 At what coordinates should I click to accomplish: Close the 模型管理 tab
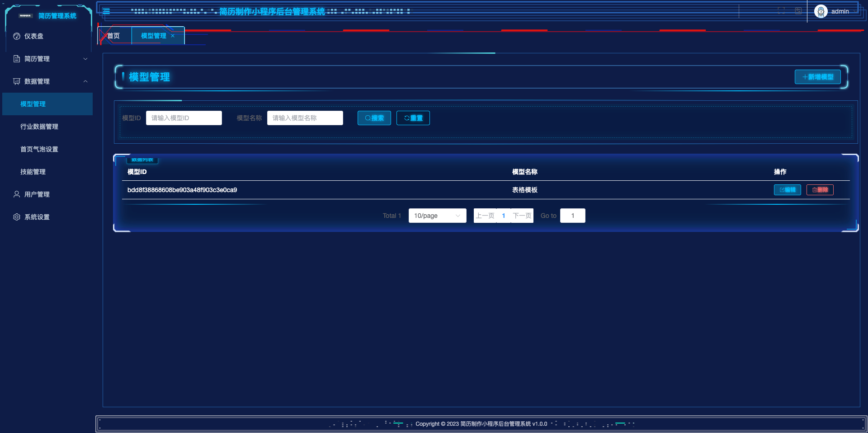172,36
